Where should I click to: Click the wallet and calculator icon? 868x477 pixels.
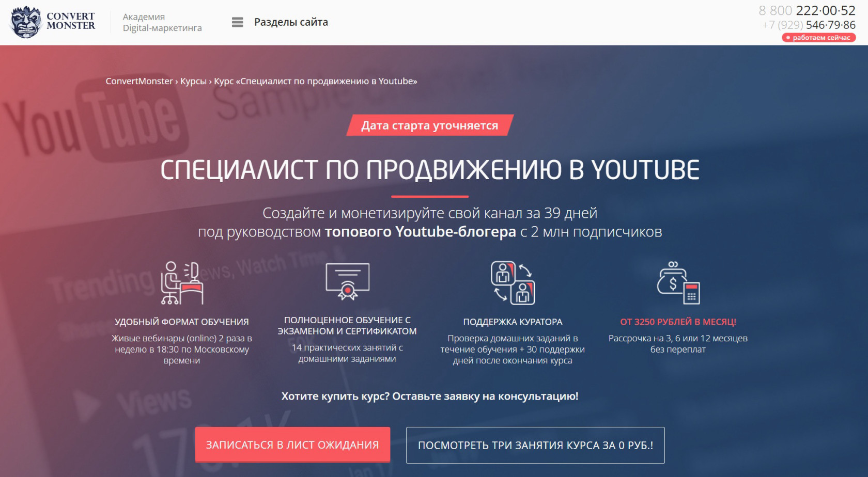coord(678,282)
